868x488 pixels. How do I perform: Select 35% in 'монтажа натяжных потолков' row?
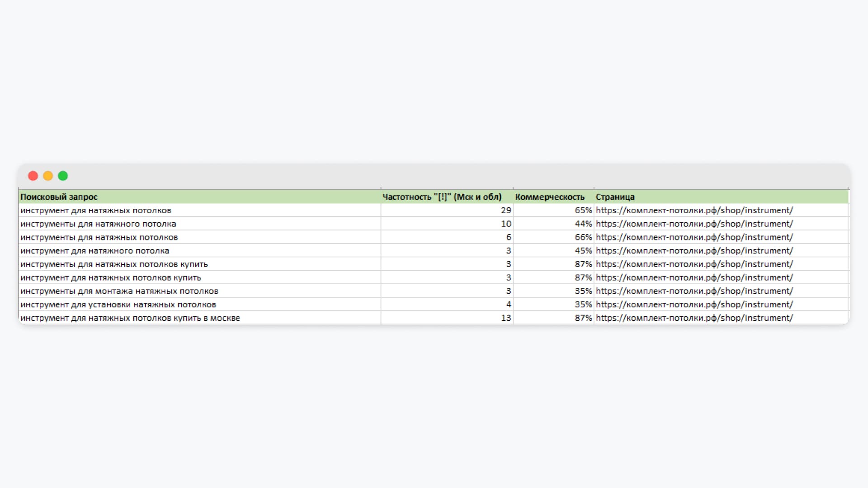point(553,291)
